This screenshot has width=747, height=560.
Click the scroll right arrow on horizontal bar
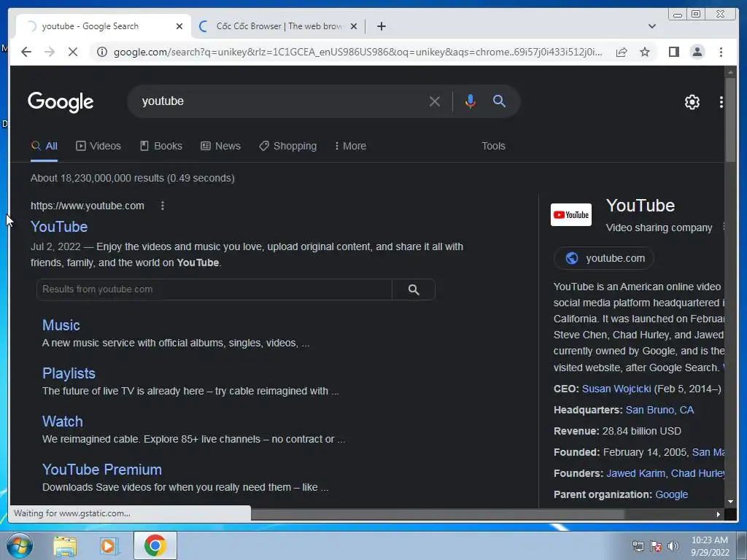tap(718, 514)
